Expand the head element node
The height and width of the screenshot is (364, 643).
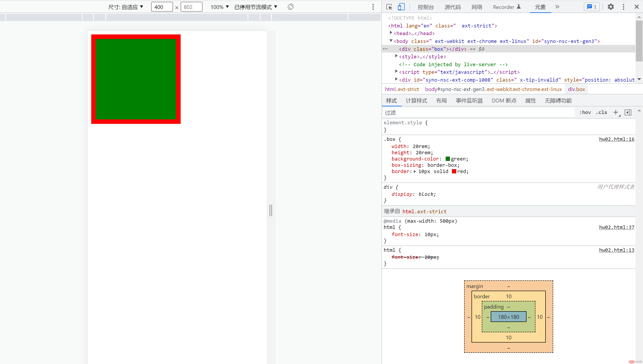click(x=391, y=33)
